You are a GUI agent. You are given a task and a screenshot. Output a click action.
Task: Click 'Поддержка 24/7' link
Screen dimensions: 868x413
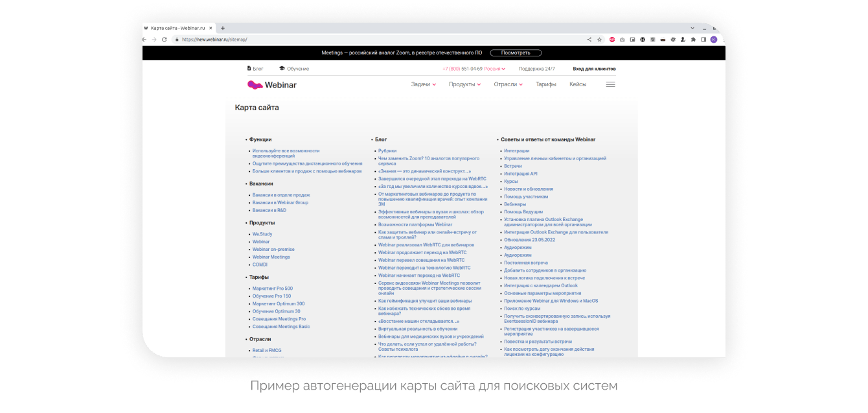coord(537,68)
